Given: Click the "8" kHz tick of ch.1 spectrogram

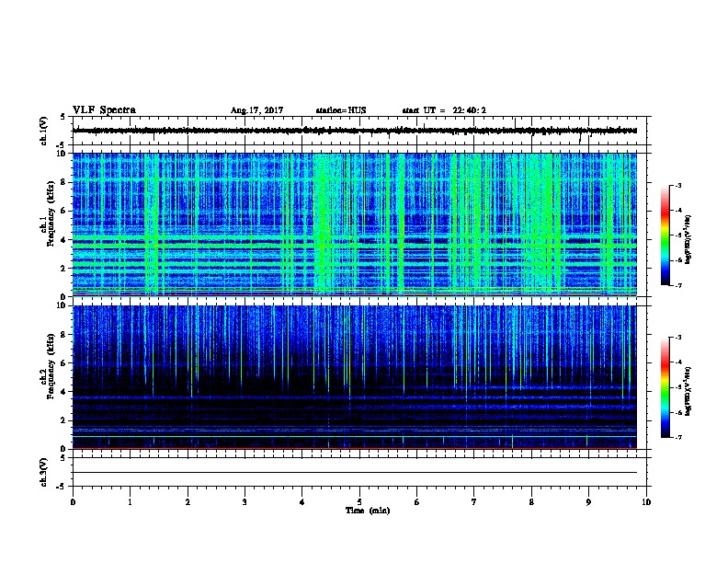Looking at the screenshot, I should [64, 182].
